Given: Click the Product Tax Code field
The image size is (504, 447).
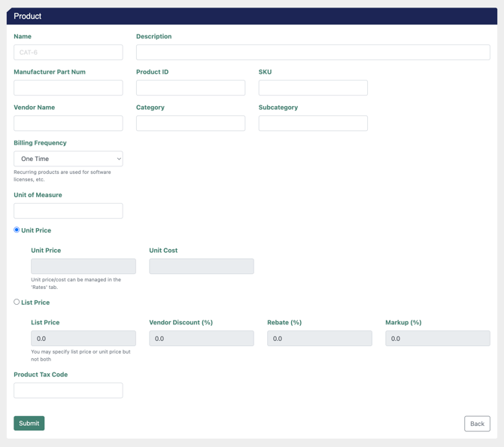Looking at the screenshot, I should pyautogui.click(x=68, y=391).
